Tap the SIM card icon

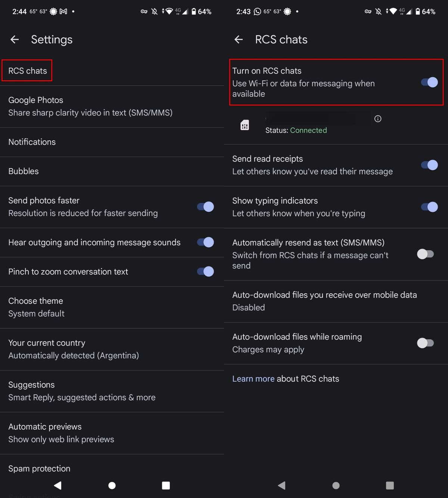pos(245,125)
